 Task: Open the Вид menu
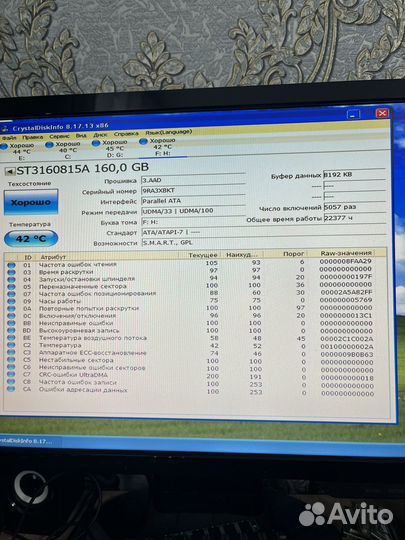point(81,136)
